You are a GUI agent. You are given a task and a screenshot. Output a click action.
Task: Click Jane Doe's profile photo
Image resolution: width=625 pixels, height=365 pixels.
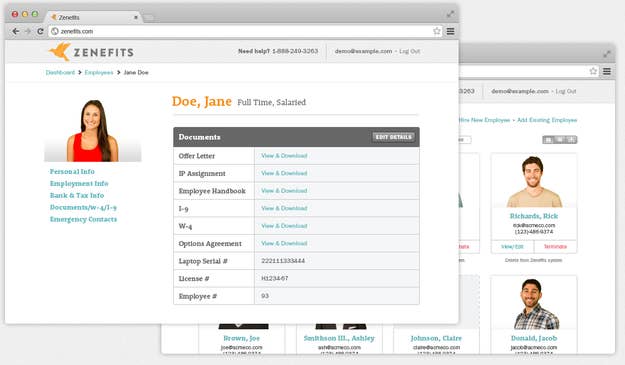coord(93,130)
